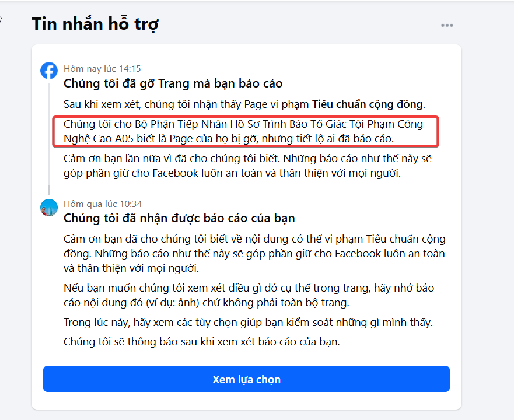Select the heading Chúng tôi đã gỡ Trang mà bạn báo cáo
Image resolution: width=514 pixels, height=420 pixels.
point(173,83)
